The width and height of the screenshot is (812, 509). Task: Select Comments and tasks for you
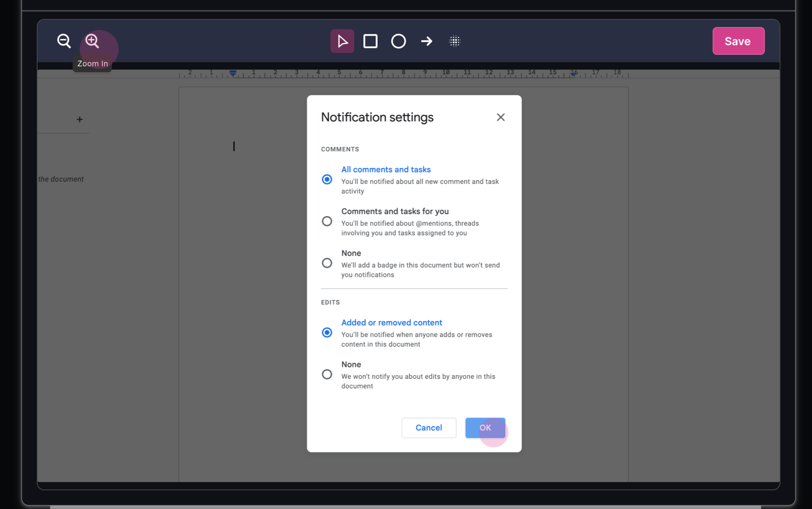pyautogui.click(x=327, y=221)
